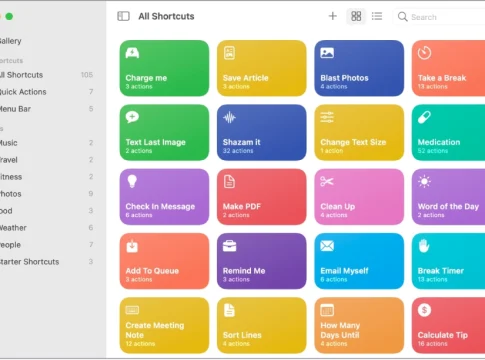Viewport: 485px width, 360px height.
Task: Click the lightbulb icon on Check In Message
Action: (132, 181)
